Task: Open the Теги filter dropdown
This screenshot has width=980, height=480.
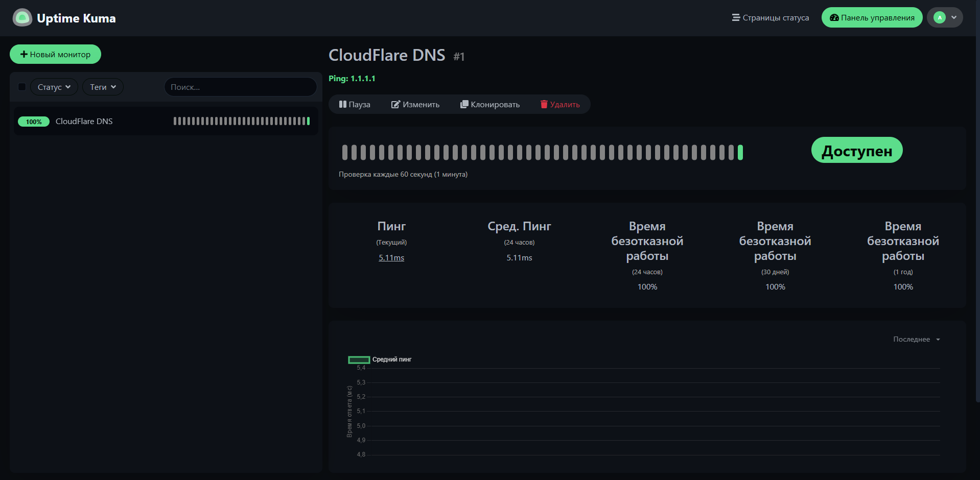Action: [103, 87]
